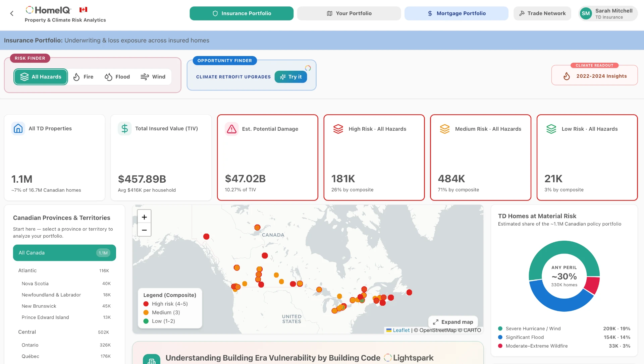Open the OpenStreetMap attribution link
Screen dimensions: 644x364
tap(438, 330)
